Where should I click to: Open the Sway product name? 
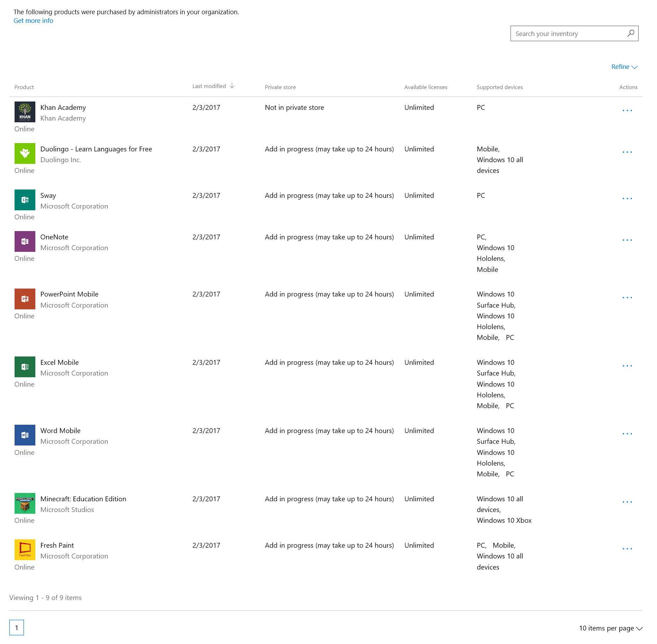48,195
